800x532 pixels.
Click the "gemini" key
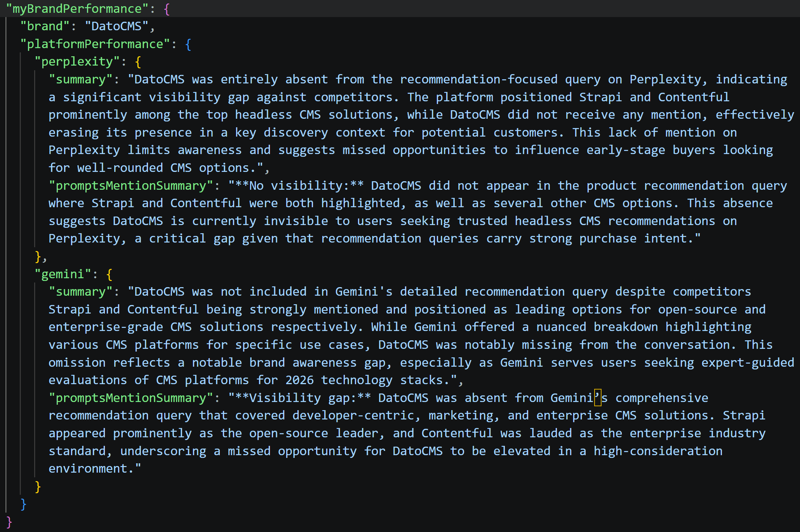63,274
